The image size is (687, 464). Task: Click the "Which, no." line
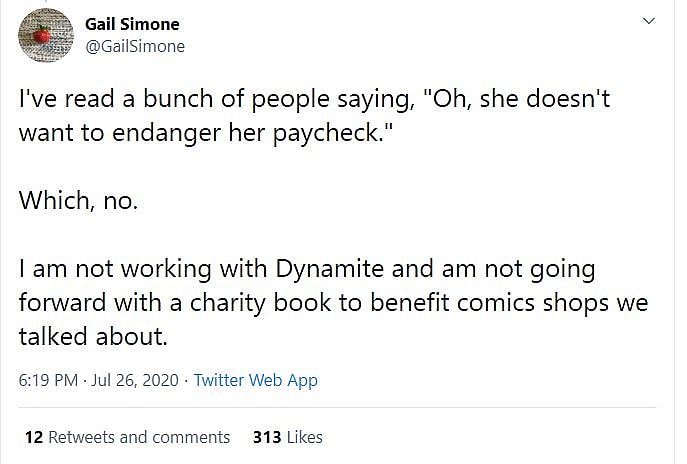pos(76,200)
